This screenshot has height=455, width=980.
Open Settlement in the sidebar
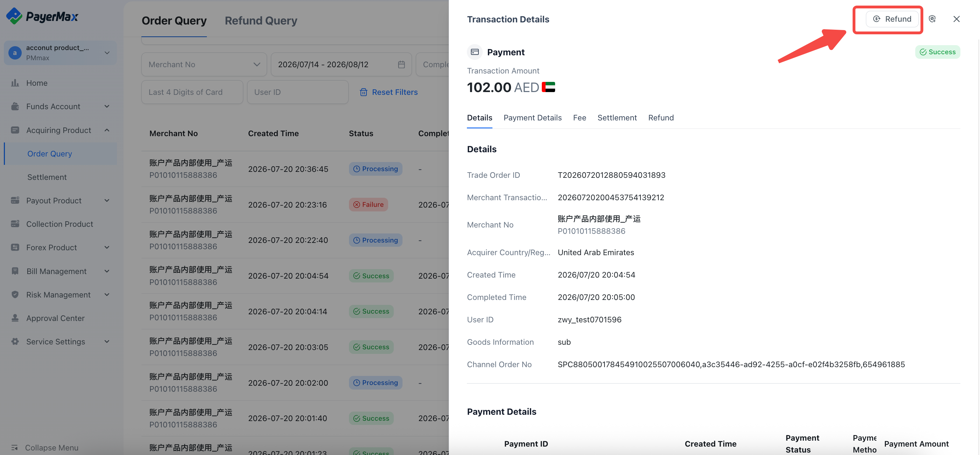coord(47,177)
